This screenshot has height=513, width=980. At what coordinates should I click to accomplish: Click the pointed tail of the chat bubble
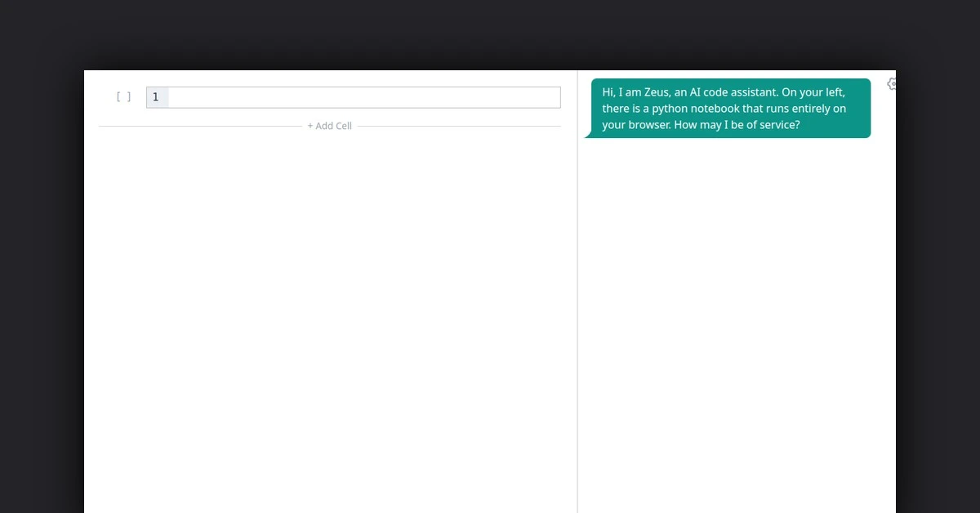(x=587, y=135)
